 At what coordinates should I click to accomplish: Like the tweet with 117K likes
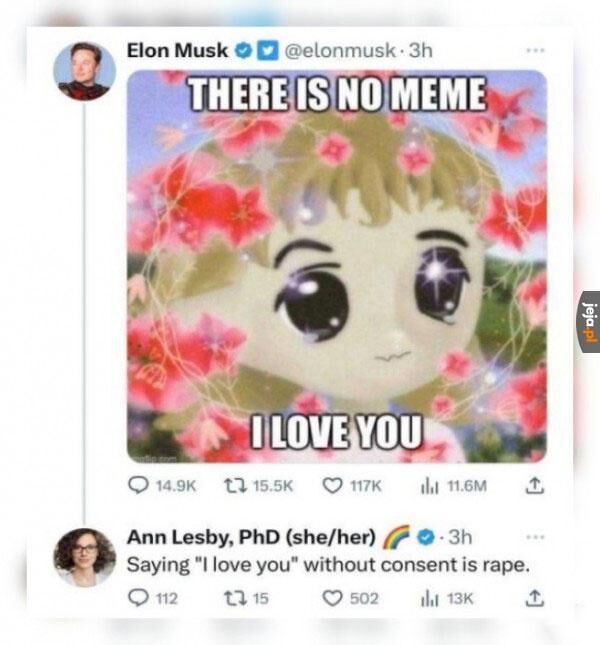point(352,486)
